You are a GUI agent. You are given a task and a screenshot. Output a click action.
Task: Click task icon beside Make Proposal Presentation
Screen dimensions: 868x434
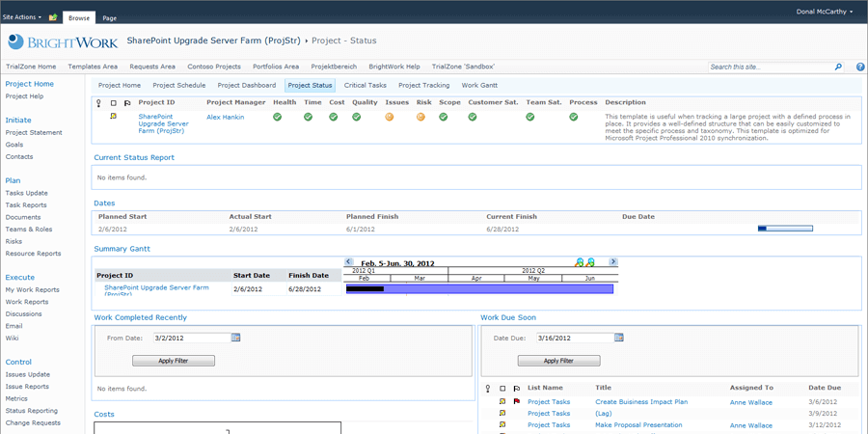[502, 425]
